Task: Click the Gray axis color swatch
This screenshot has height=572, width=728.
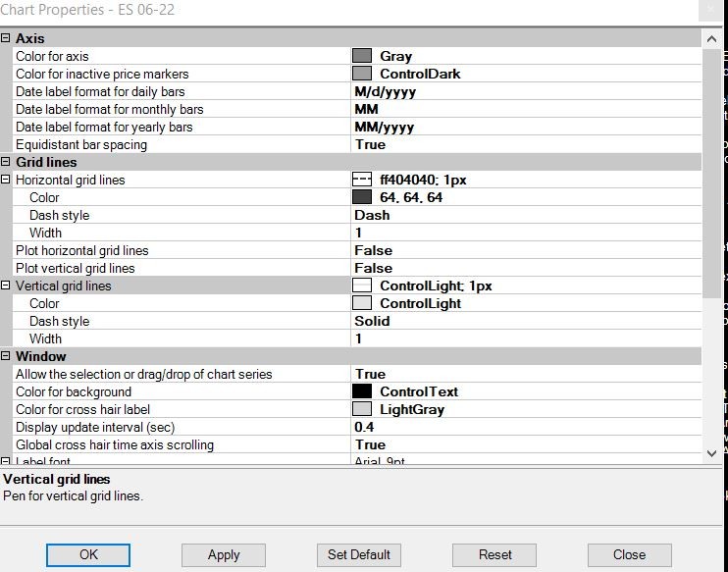Action: 362,56
